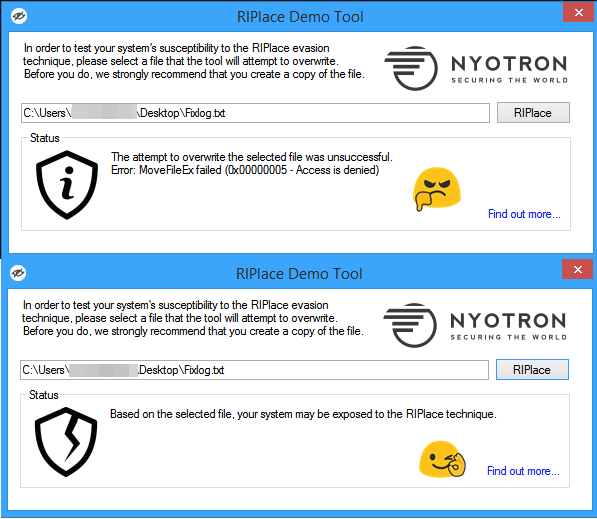597x519 pixels.
Task: Click the RIPlace button in the lower window
Action: click(532, 369)
